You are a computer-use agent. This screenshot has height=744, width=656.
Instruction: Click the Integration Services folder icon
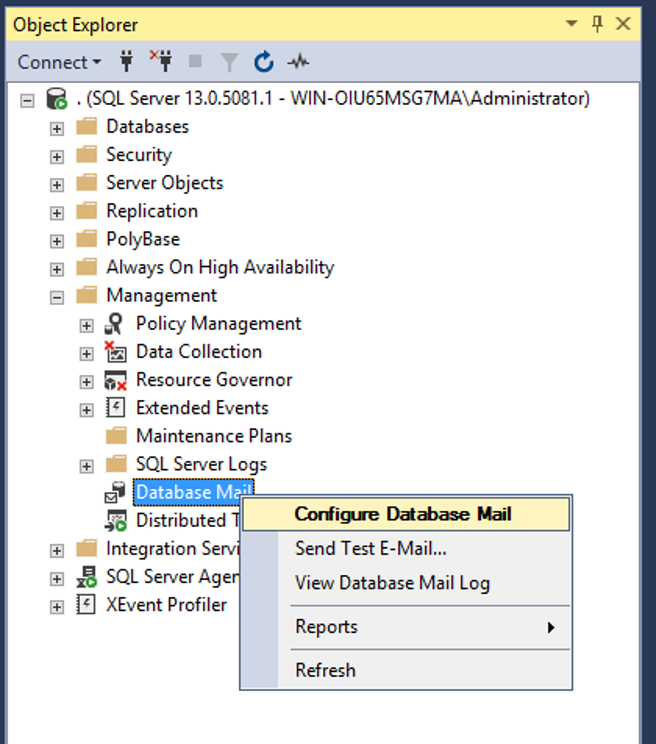[87, 549]
